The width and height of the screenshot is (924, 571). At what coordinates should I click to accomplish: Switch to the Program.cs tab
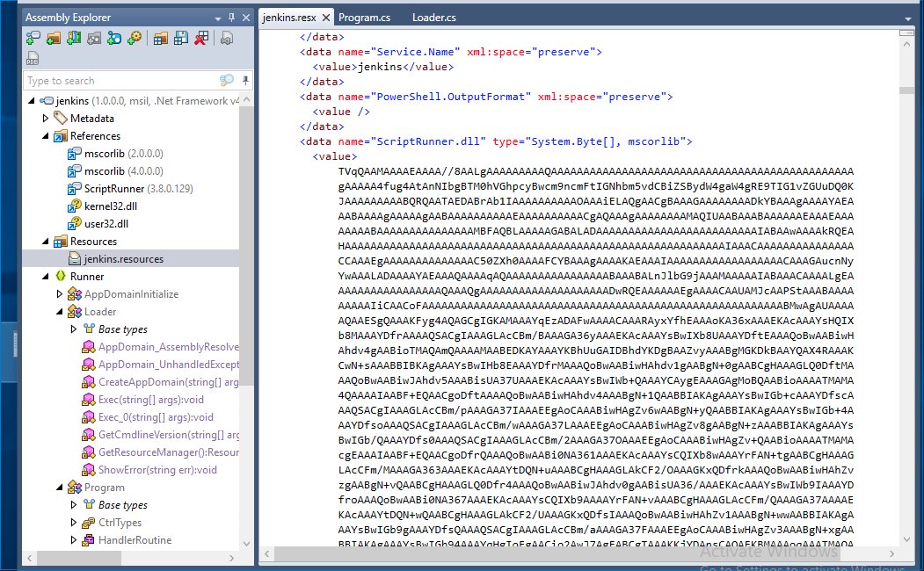364,18
